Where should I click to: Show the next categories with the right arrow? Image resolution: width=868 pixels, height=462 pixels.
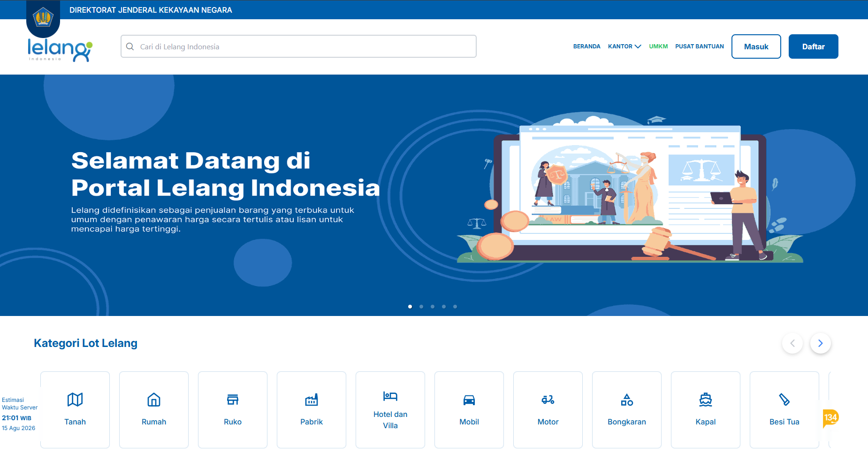(x=821, y=343)
